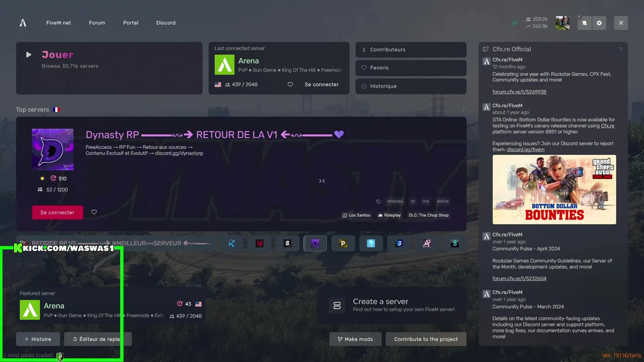
Task: Click the user avatar picture in the top bar
Action: 562,23
